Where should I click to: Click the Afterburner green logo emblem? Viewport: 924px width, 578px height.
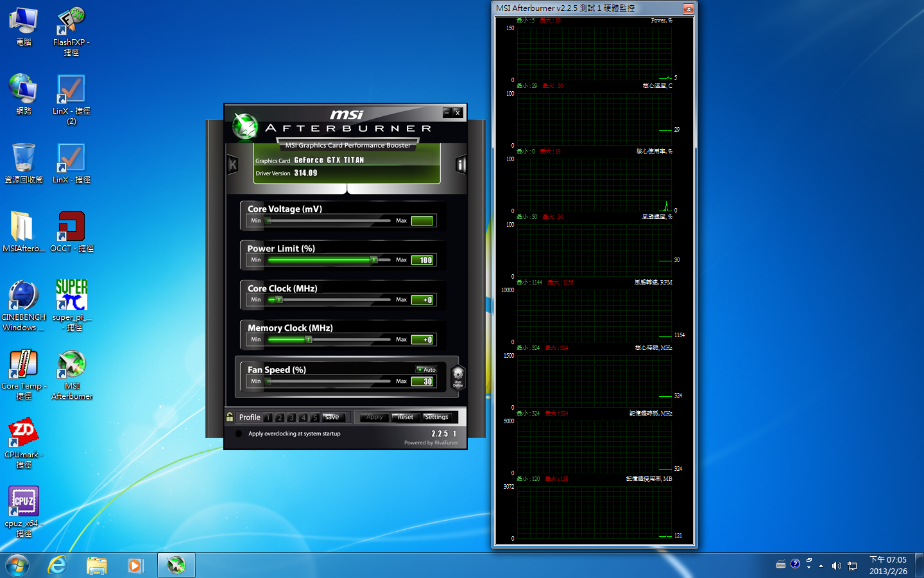[244, 126]
